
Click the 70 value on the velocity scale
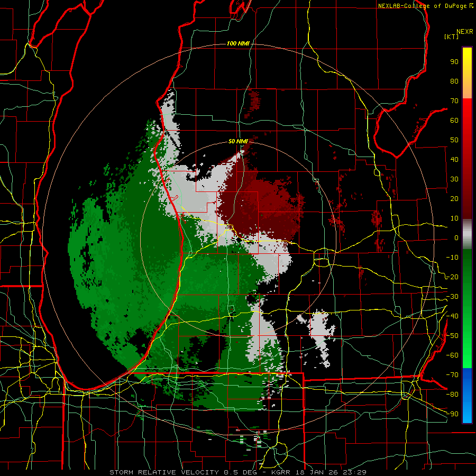coord(454,101)
